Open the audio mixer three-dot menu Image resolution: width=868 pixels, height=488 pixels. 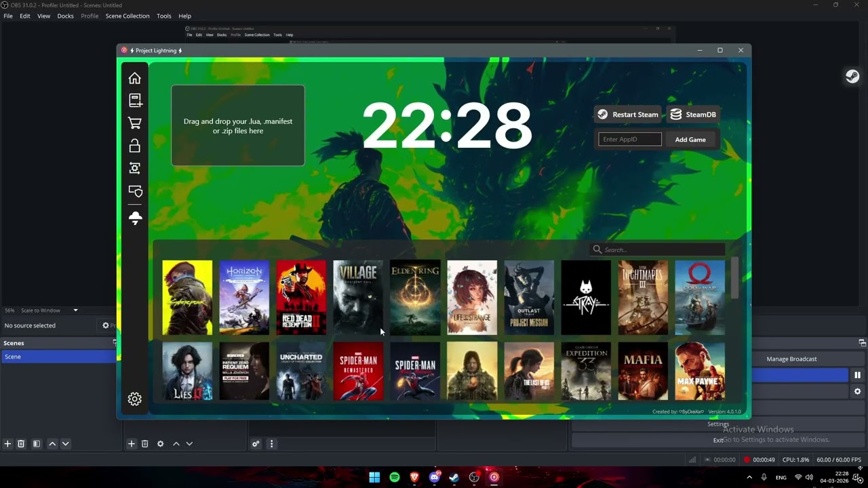pyautogui.click(x=271, y=444)
